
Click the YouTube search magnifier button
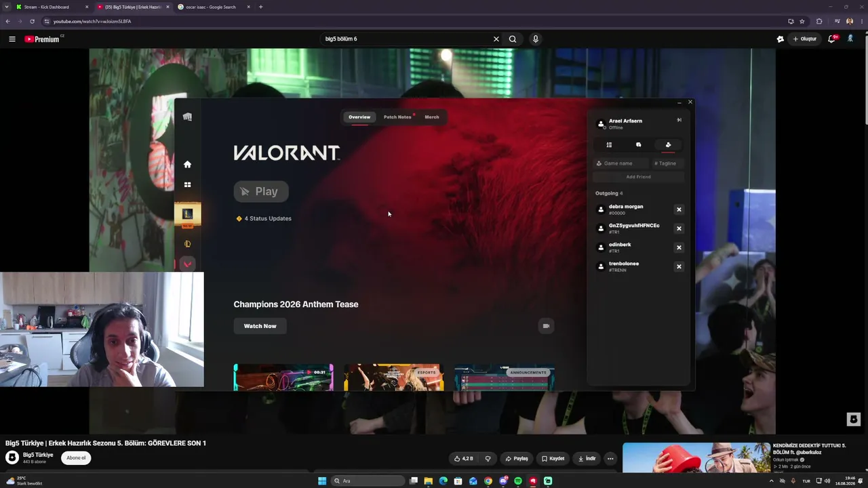(x=513, y=39)
